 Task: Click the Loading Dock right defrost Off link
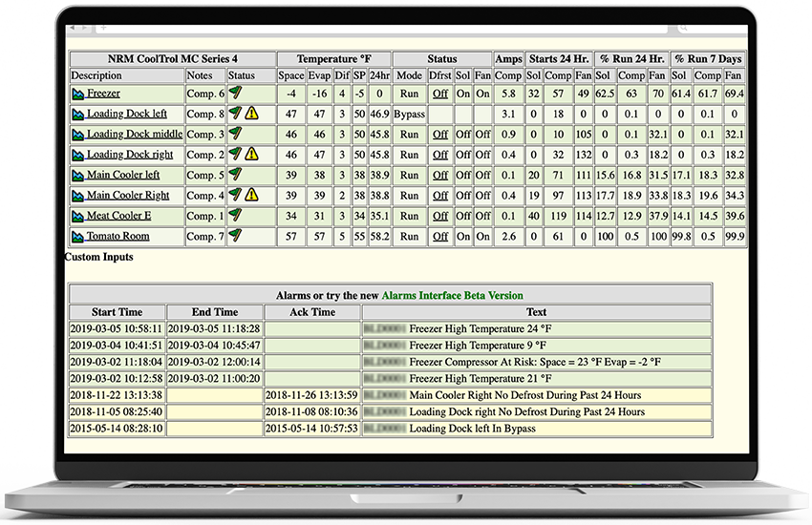(x=440, y=155)
